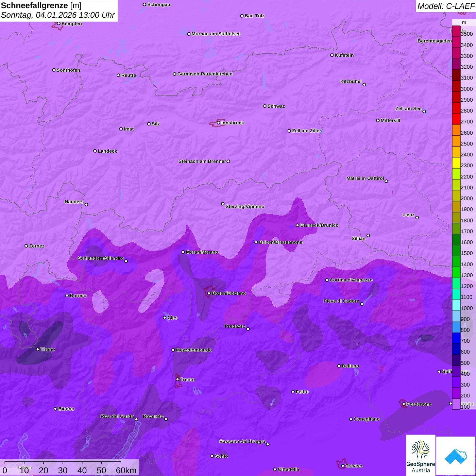Image resolution: width=476 pixels, height=476 pixels.
Task: Select the bright green legend swatch above 1300
Action: [x=456, y=272]
